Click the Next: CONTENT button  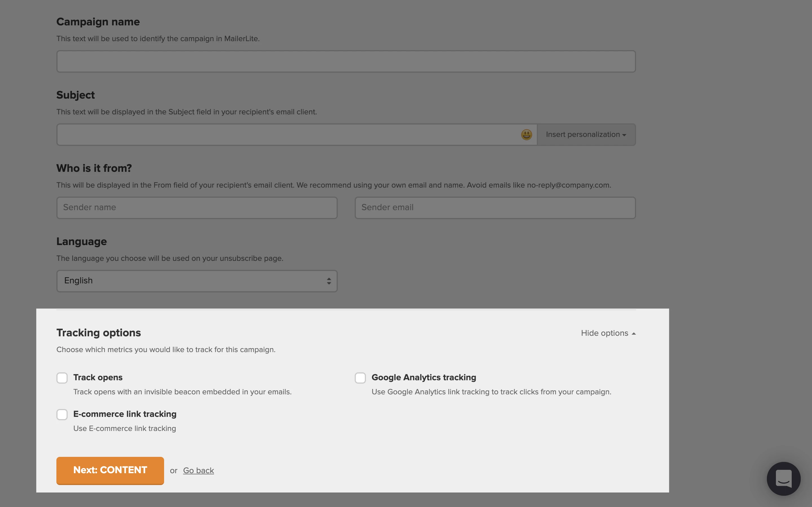[110, 470]
